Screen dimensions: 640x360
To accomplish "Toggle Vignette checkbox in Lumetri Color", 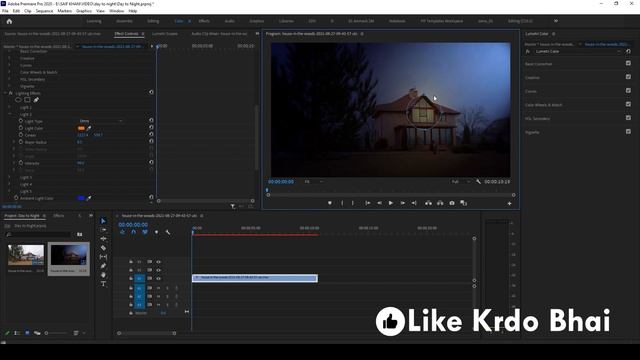I will click(x=628, y=131).
